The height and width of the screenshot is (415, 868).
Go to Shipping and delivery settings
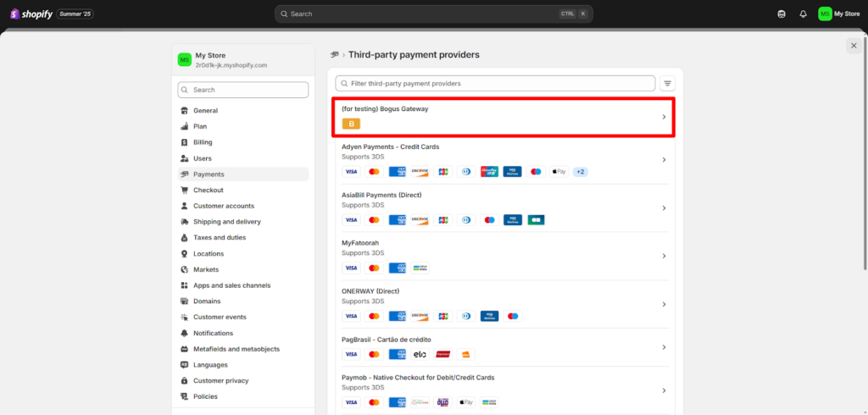coord(226,222)
